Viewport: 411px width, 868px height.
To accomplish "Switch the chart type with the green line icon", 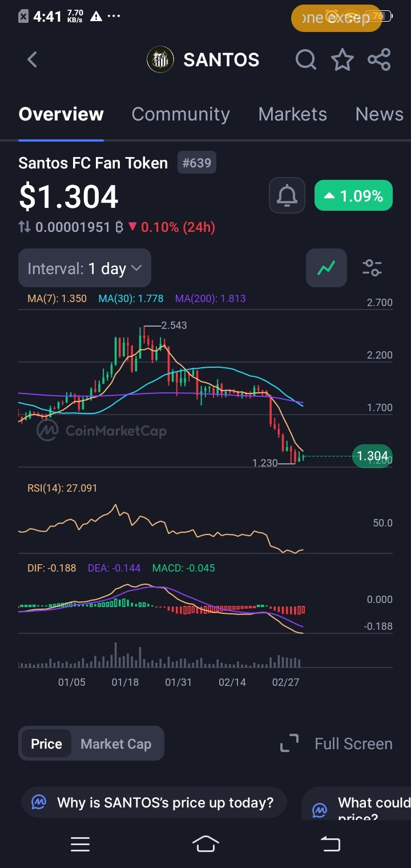I will coord(327,267).
